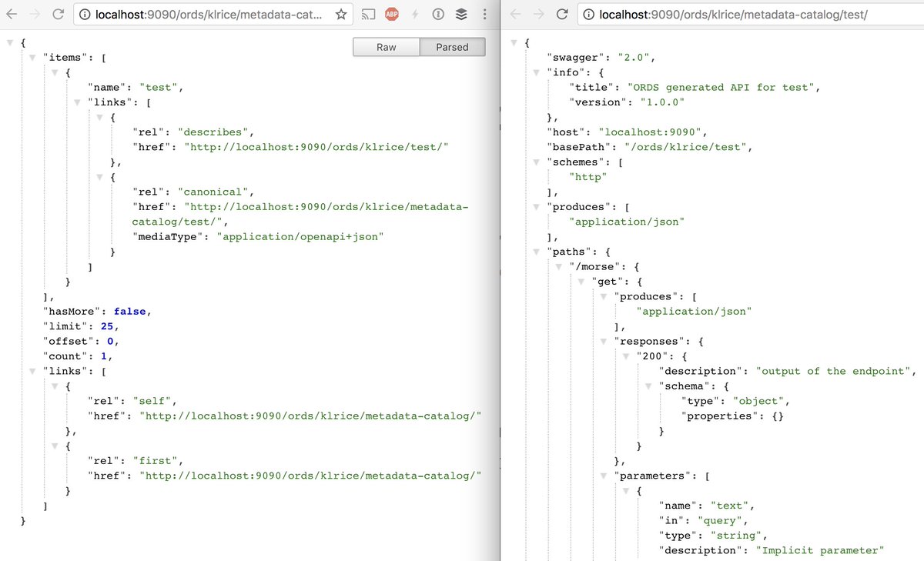
Task: Collapse the object containing rel "self"
Action: 54,386
